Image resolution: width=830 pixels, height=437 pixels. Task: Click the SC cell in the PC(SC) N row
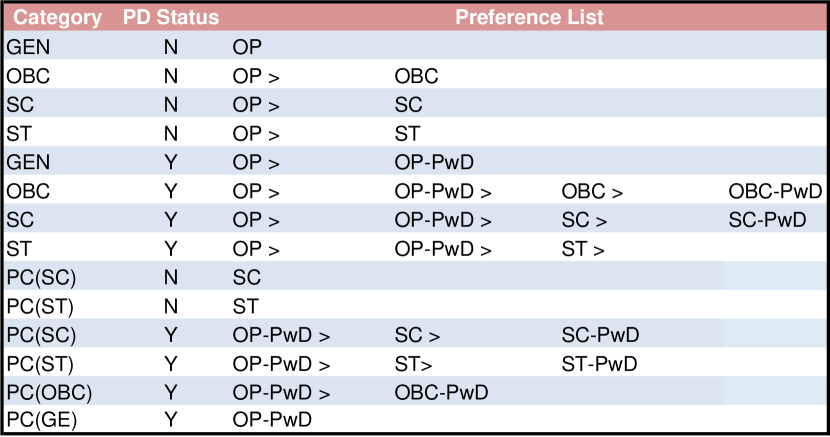pos(247,277)
